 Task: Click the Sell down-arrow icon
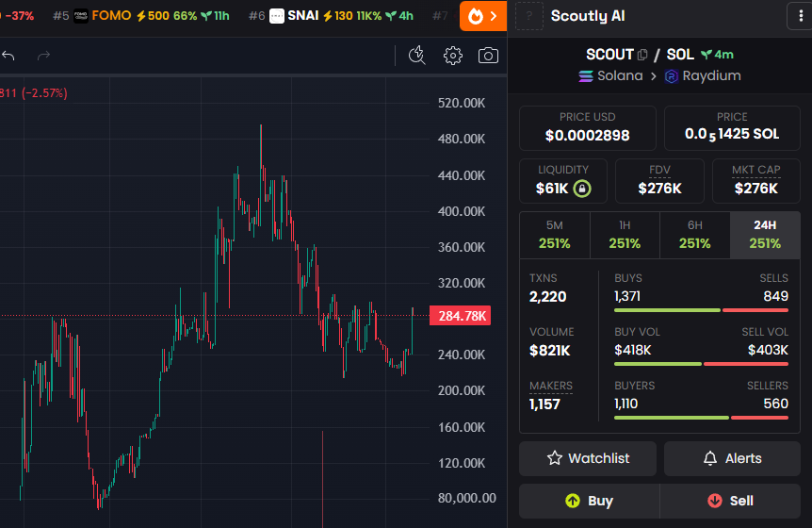tap(715, 501)
